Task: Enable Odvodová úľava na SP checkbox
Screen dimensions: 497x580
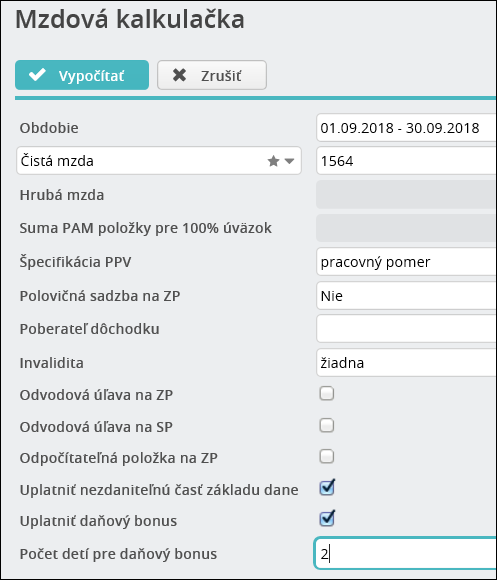Action: click(x=327, y=425)
